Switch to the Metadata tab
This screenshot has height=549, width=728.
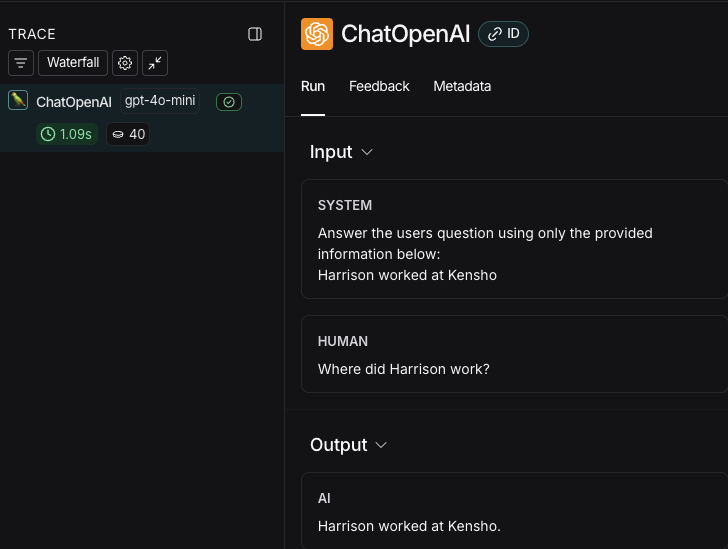[462, 86]
